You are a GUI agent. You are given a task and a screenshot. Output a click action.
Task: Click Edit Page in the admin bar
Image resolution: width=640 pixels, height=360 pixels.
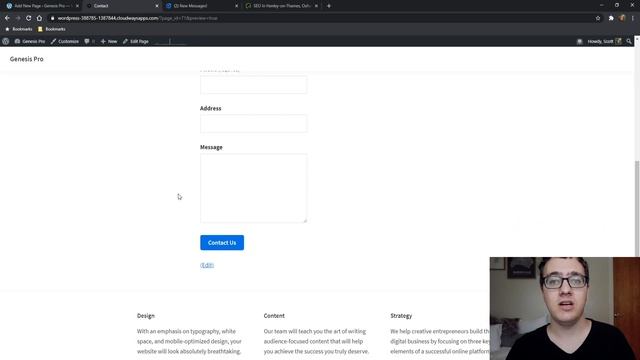coord(136,41)
